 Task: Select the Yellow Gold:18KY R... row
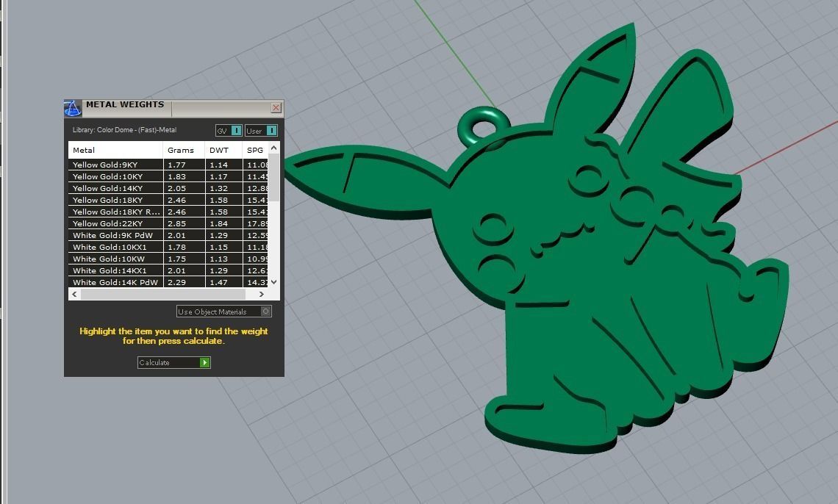coord(168,212)
